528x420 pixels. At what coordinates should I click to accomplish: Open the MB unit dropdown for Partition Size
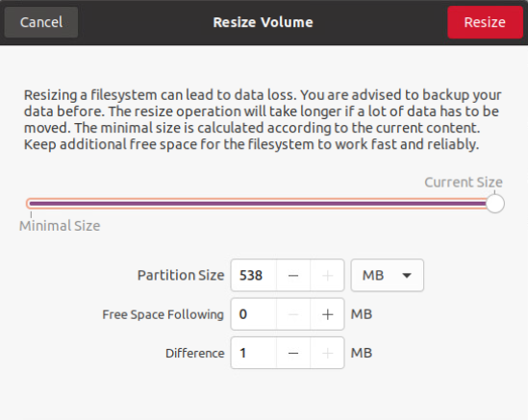(x=388, y=275)
